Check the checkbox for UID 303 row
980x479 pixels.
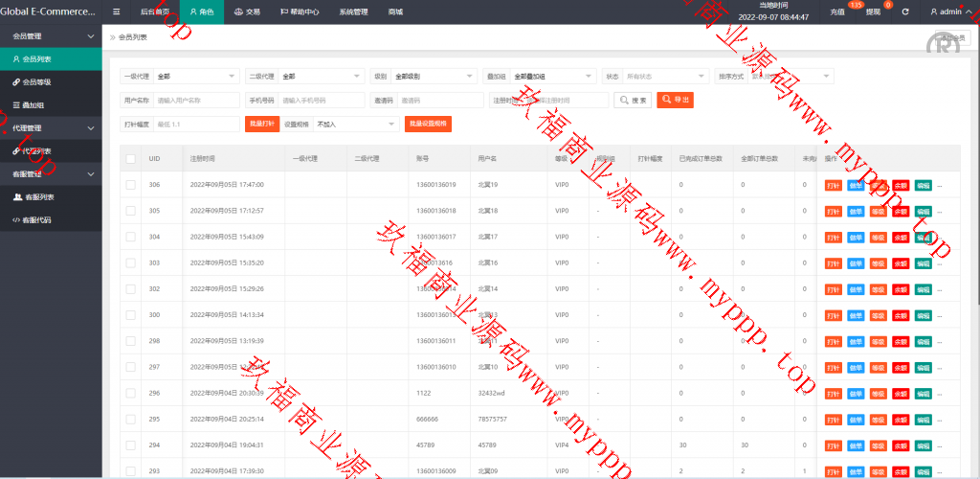(130, 262)
